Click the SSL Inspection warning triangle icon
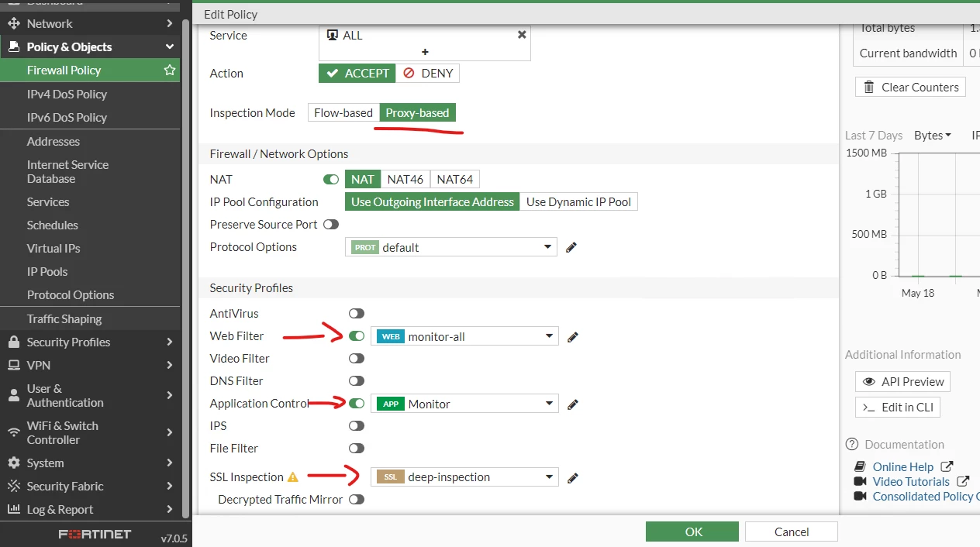This screenshot has width=980, height=547. (293, 477)
